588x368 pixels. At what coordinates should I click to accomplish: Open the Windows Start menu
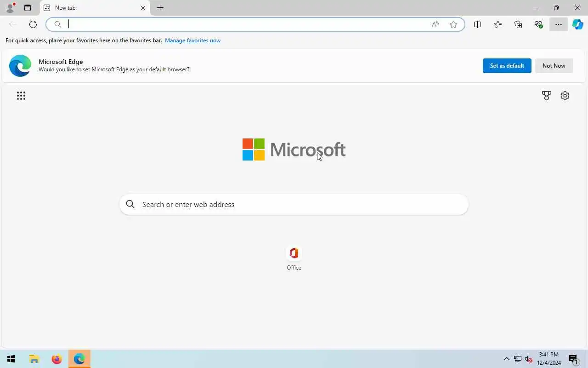click(x=11, y=359)
